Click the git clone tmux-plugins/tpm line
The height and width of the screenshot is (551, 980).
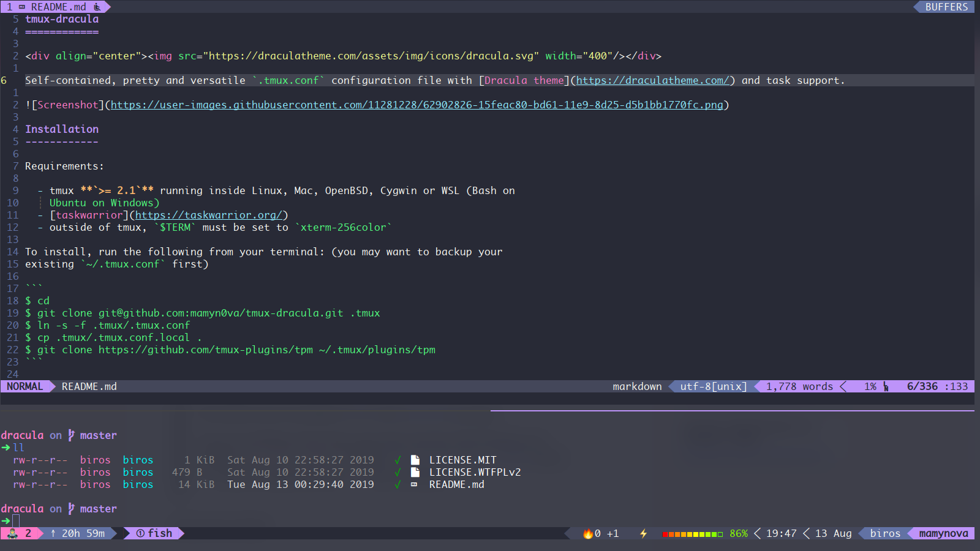click(230, 350)
